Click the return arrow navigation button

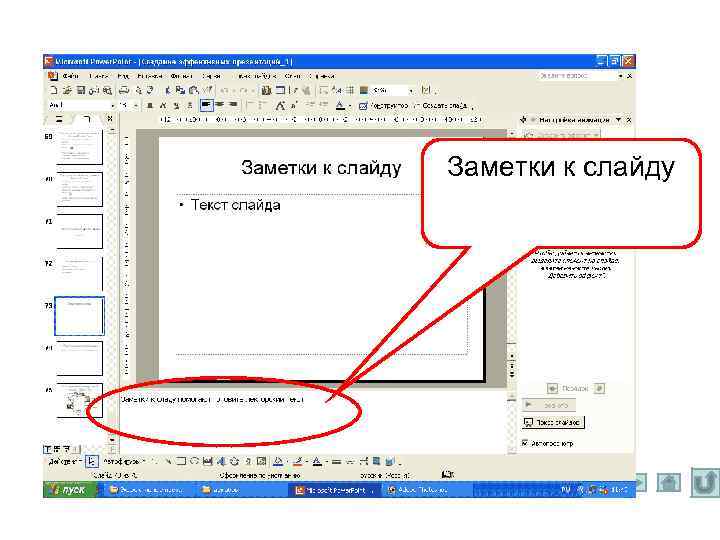pyautogui.click(x=705, y=482)
